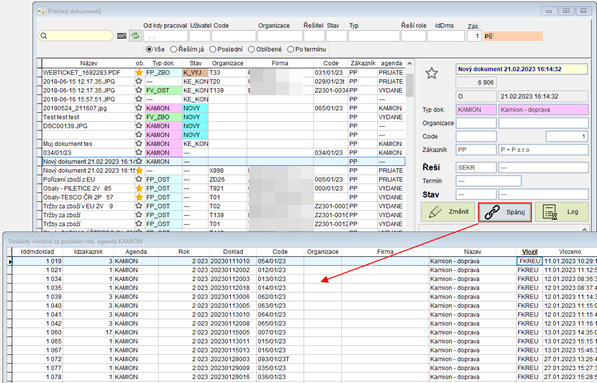Star the Tržby za zboží row with T139

point(139,215)
